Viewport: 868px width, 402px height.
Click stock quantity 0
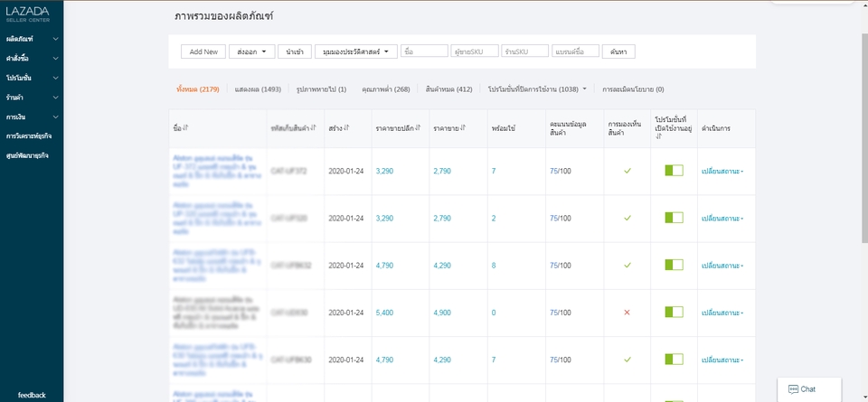[x=494, y=313]
